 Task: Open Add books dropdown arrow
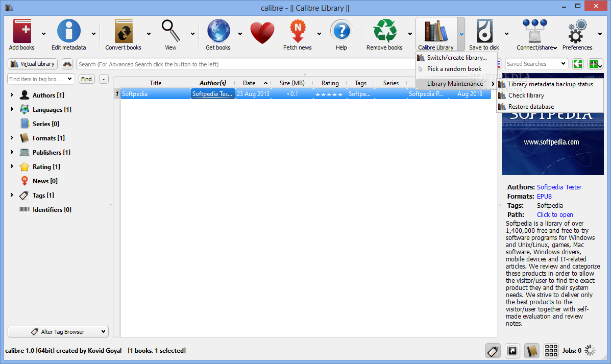[43, 34]
